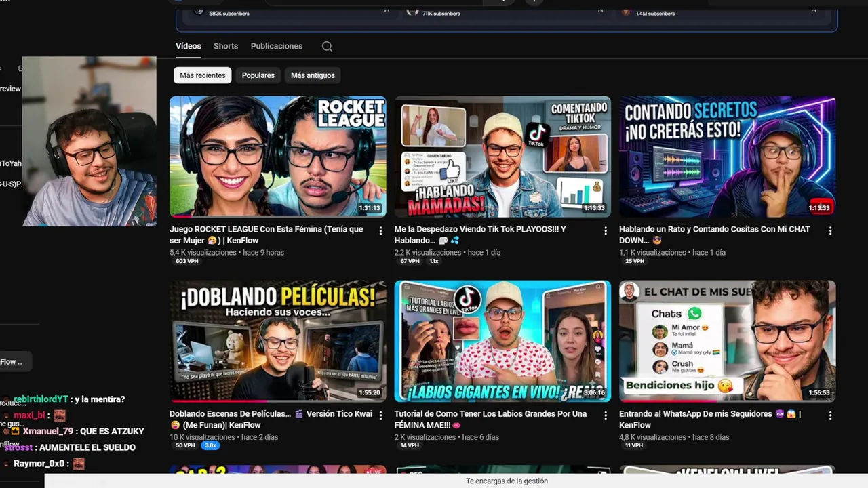Open the Juego ROCKET LEAGUE video title

(267, 235)
